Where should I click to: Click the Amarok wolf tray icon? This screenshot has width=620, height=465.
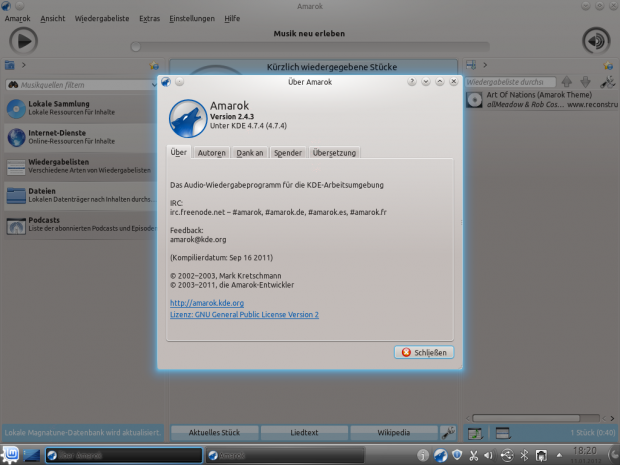coord(440,456)
